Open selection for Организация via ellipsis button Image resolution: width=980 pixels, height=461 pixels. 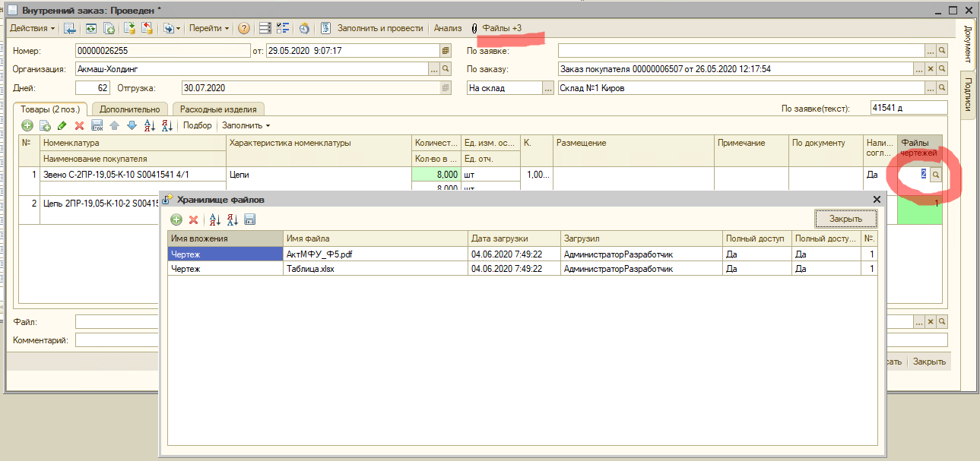coord(434,69)
